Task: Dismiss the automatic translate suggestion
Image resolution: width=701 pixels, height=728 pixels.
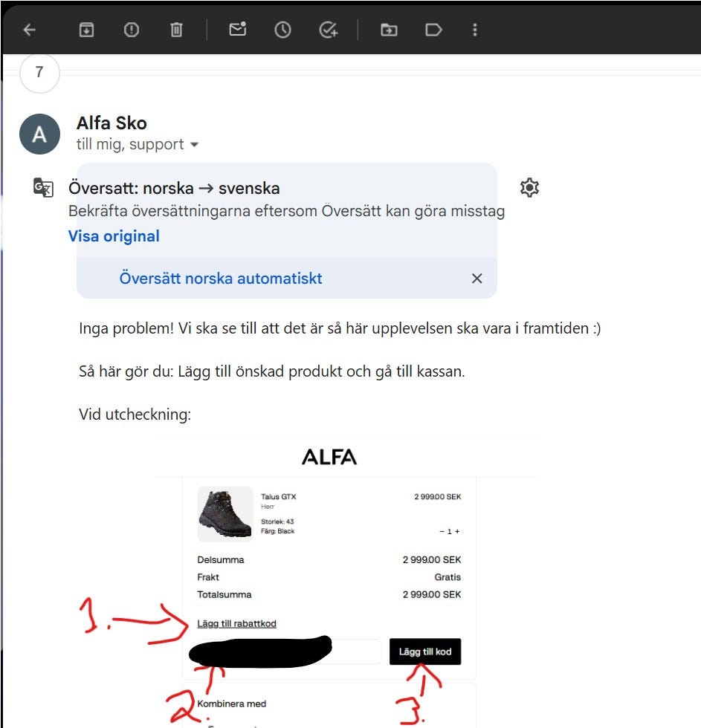Action: [x=477, y=279]
